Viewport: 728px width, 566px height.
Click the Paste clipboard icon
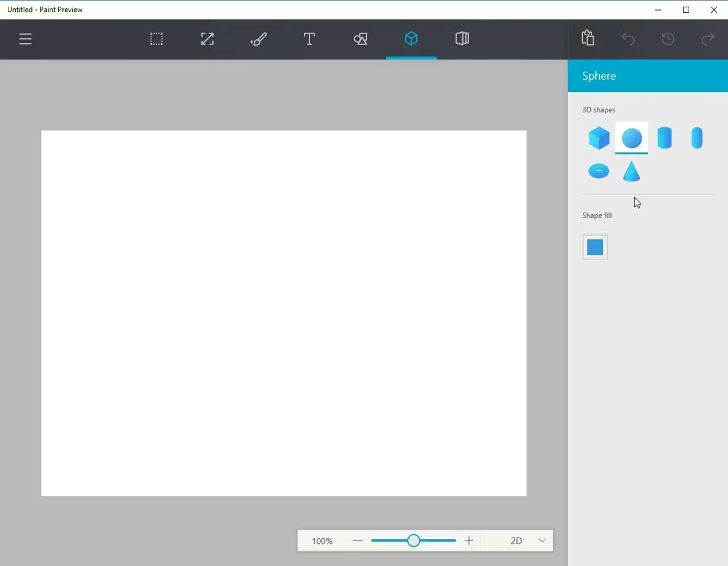588,38
